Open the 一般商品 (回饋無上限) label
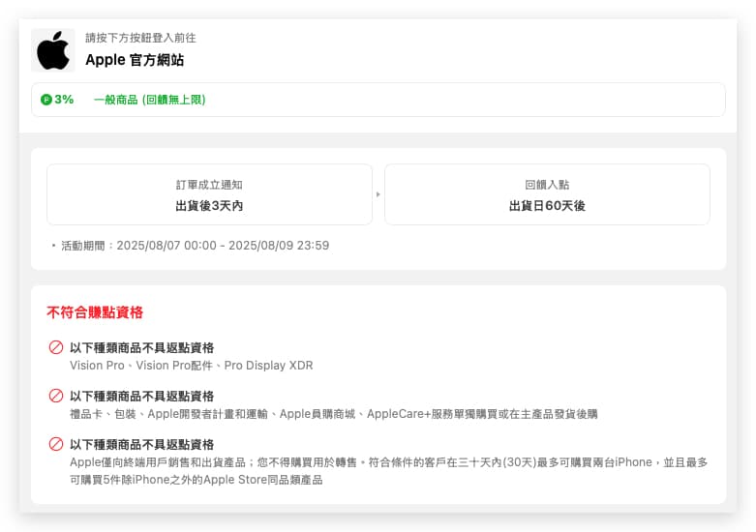This screenshot has width=756, height=532. pyautogui.click(x=149, y=100)
